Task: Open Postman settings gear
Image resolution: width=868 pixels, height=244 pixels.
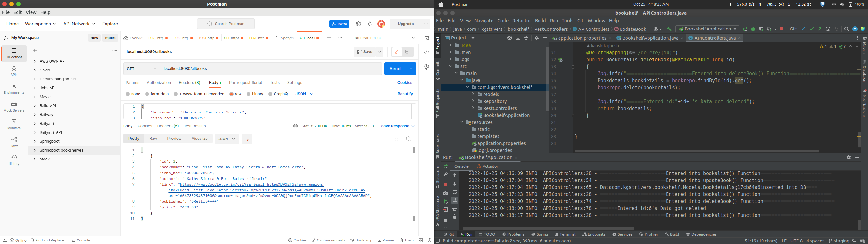Action: coord(358,24)
